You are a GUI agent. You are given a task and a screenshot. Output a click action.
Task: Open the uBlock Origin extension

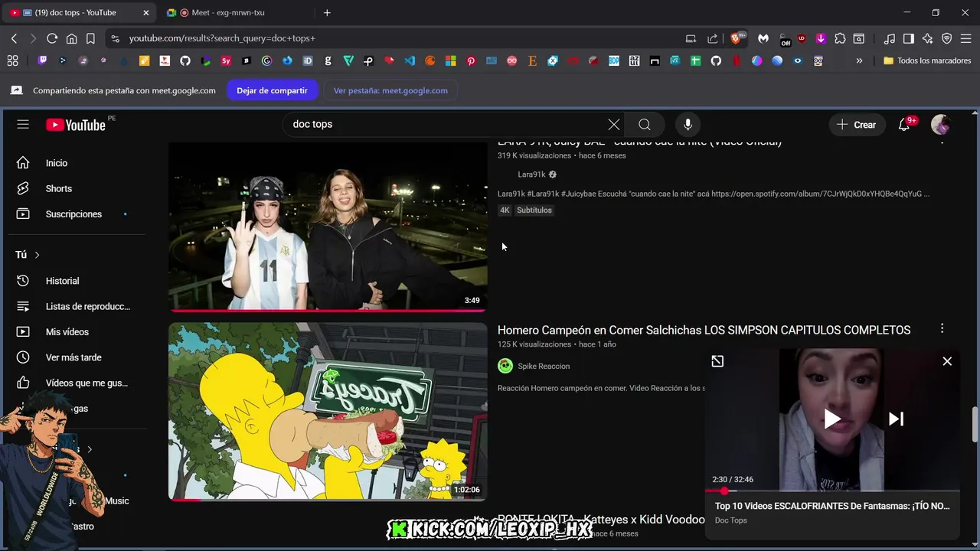[x=802, y=38]
